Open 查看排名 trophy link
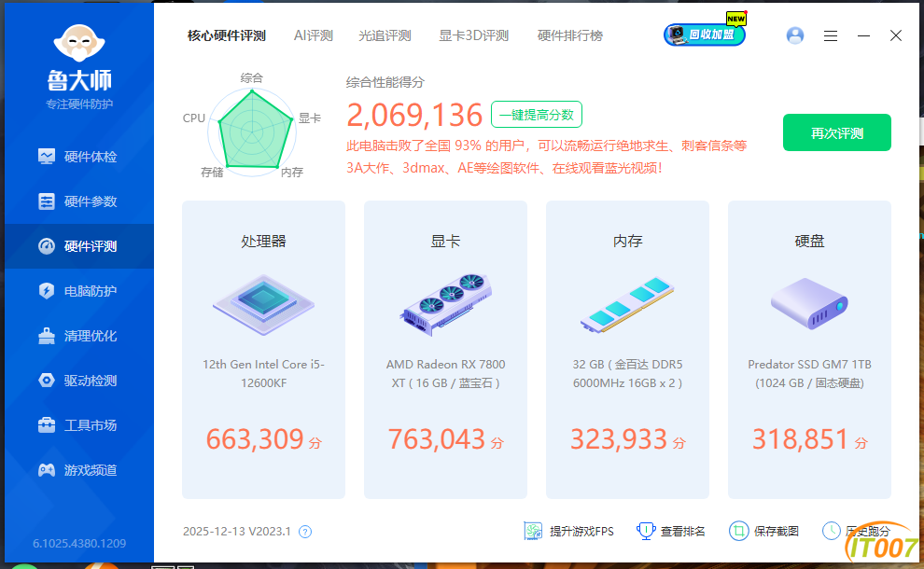Screen dimensions: 924x569 pyautogui.click(x=671, y=531)
